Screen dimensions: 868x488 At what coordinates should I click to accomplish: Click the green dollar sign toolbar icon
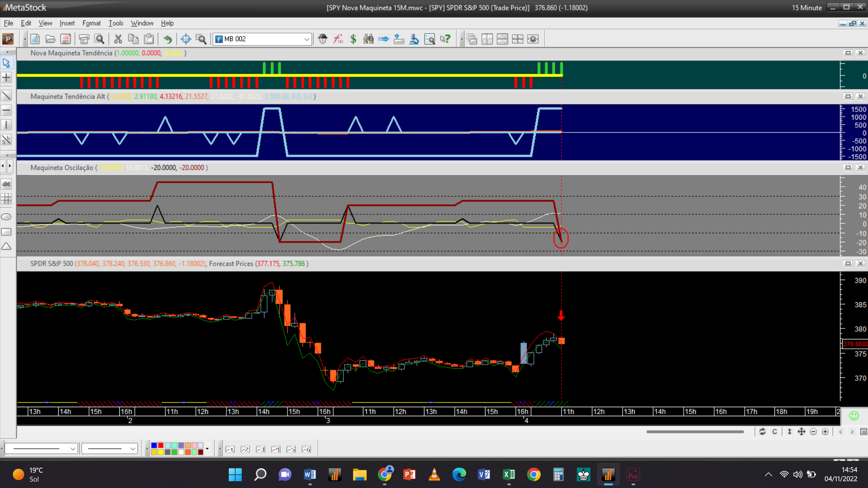tap(353, 39)
